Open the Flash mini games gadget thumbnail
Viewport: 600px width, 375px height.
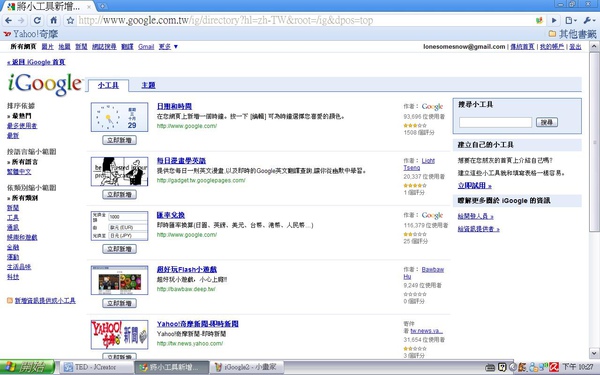point(119,280)
